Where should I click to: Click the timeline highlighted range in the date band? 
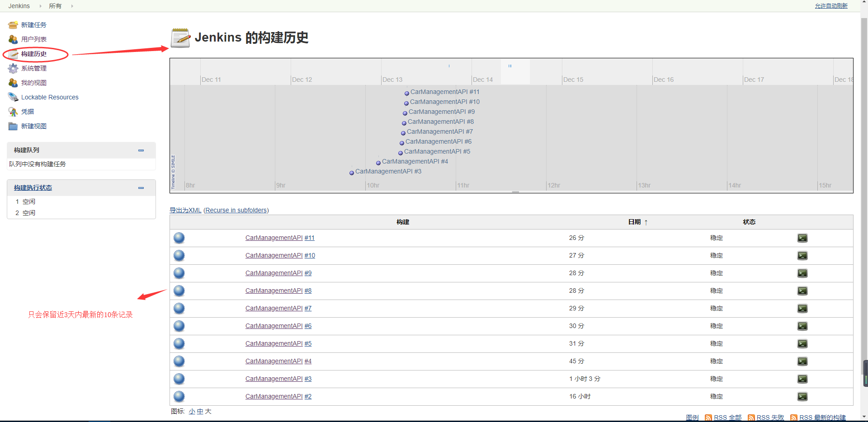click(x=515, y=71)
